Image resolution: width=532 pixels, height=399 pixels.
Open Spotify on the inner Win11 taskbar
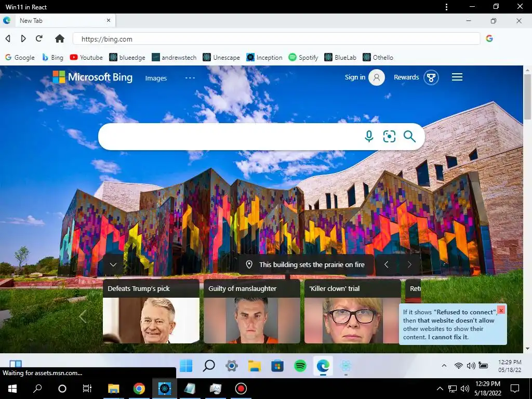(x=300, y=366)
